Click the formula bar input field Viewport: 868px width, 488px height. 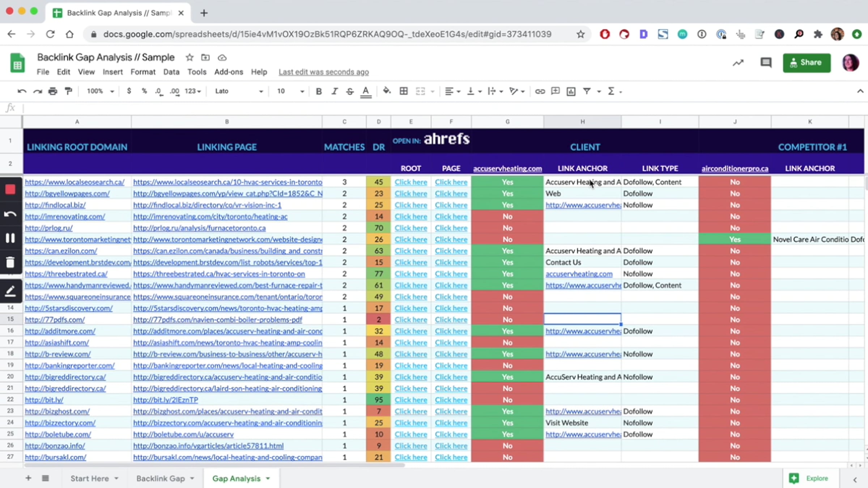(x=434, y=108)
